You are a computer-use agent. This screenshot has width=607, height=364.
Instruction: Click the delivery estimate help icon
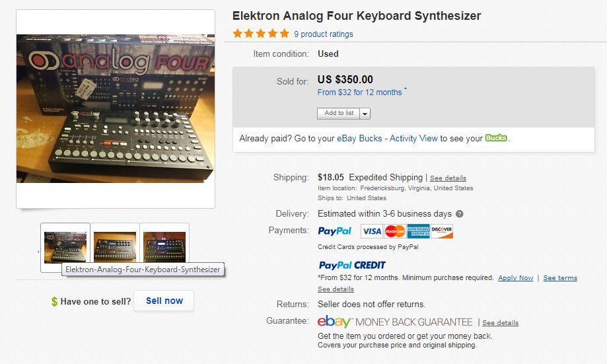coord(460,214)
